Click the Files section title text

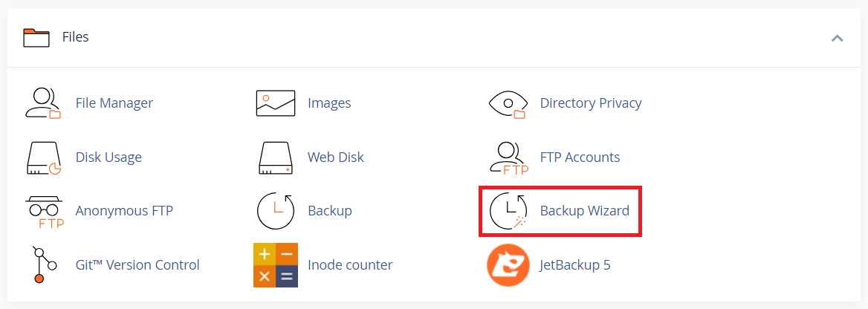pyautogui.click(x=76, y=37)
